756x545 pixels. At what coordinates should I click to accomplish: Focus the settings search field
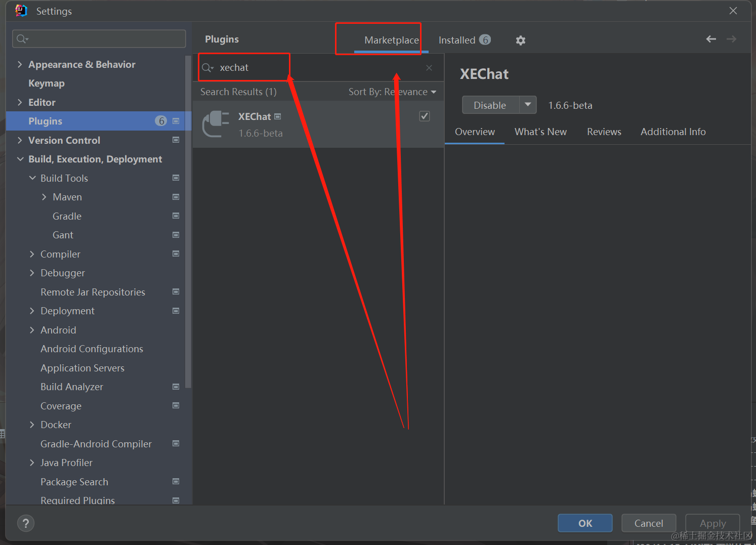99,39
